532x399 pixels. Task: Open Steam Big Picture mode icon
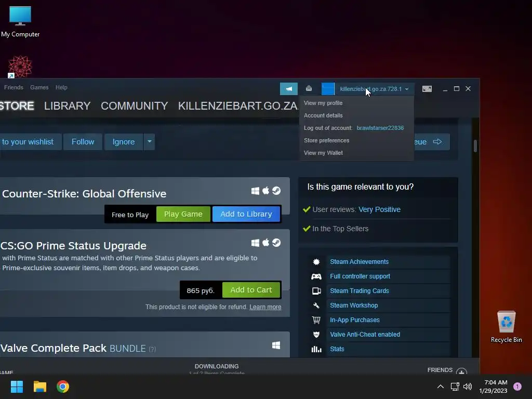pos(427,89)
